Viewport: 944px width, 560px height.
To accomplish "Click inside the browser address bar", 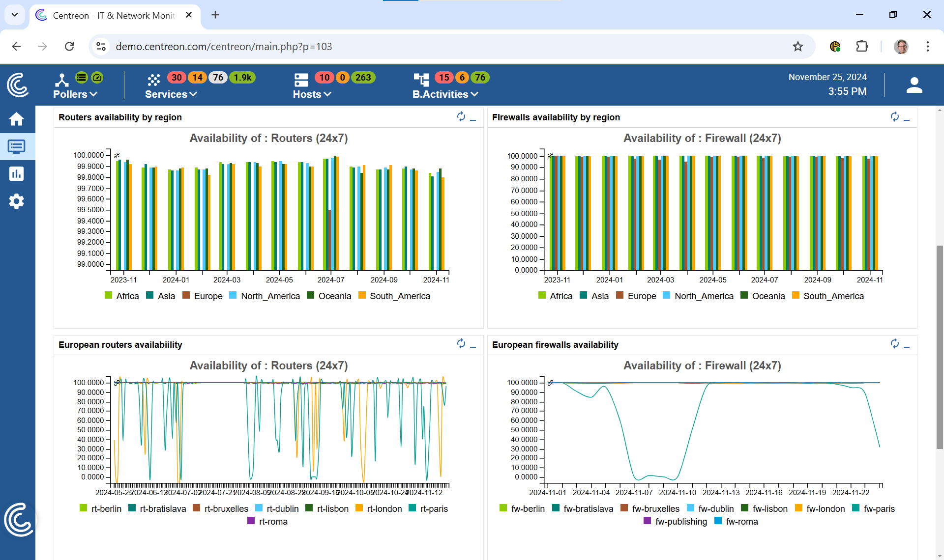I will tap(344, 46).
